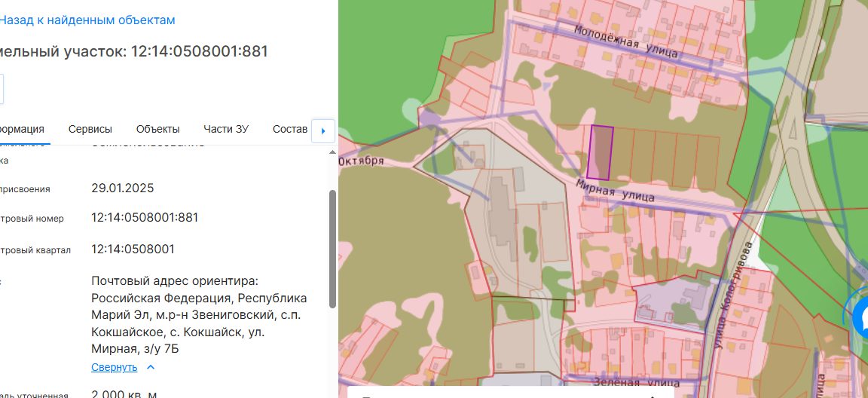Click cadastral number value 12:14:0508001:881
Screen dimensions: 868x398
[x=145, y=218]
